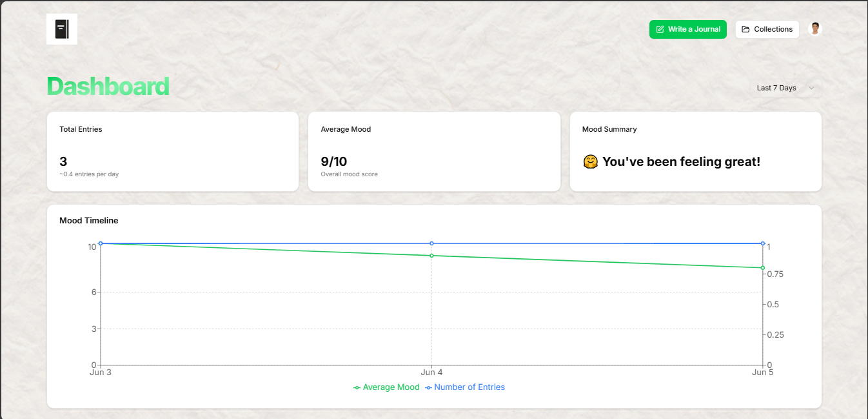Click the Total Entries card

[173, 152]
